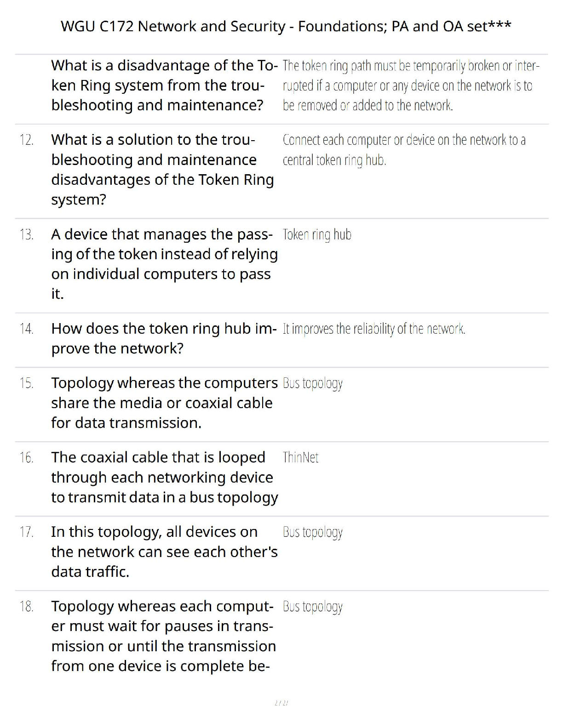This screenshot has width=563, height=728.
Task: Click the question about looped coaxial cable
Action: pyautogui.click(x=164, y=477)
